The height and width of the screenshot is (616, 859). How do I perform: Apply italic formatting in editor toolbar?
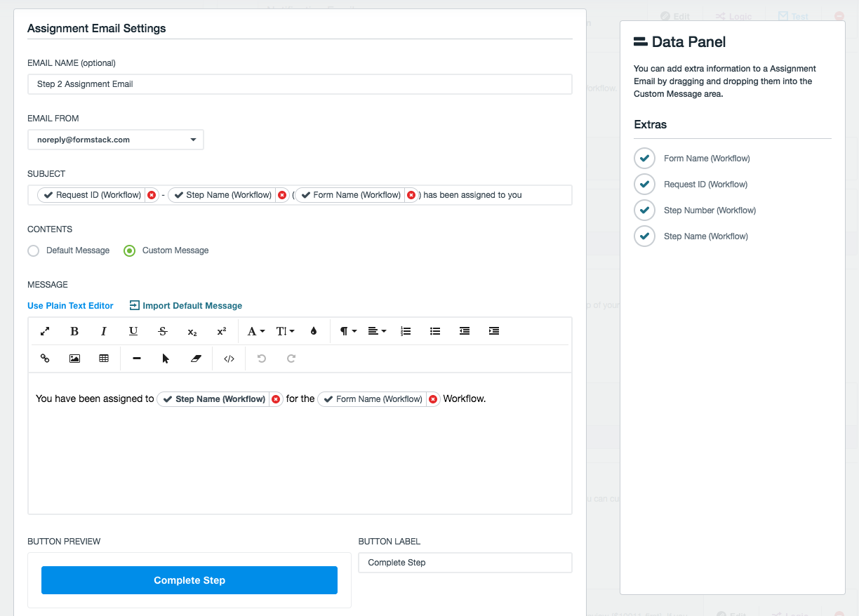click(104, 331)
